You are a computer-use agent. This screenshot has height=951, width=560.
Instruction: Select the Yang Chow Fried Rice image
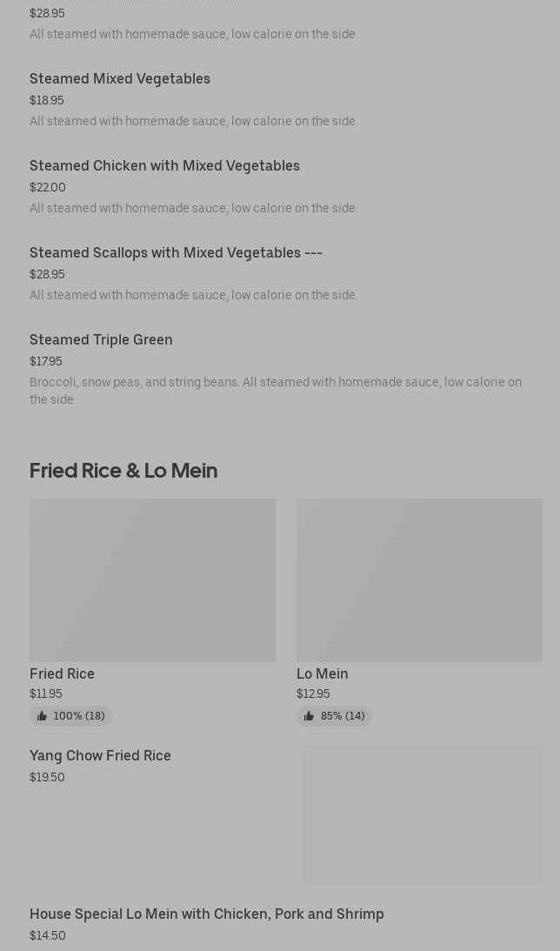point(423,815)
